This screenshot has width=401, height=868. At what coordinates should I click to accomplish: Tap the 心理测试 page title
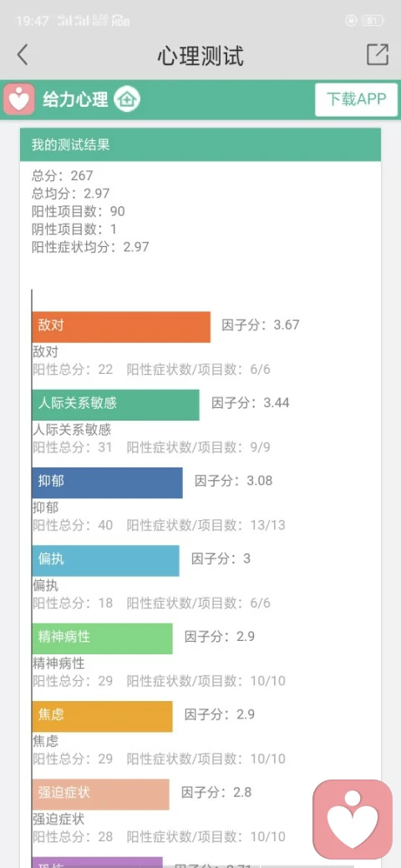click(200, 56)
